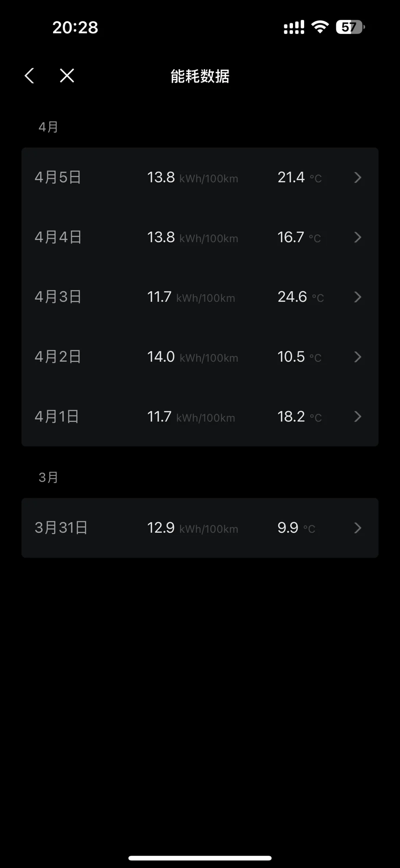
Task: Tap the Wi-Fi status icon
Action: [x=320, y=27]
